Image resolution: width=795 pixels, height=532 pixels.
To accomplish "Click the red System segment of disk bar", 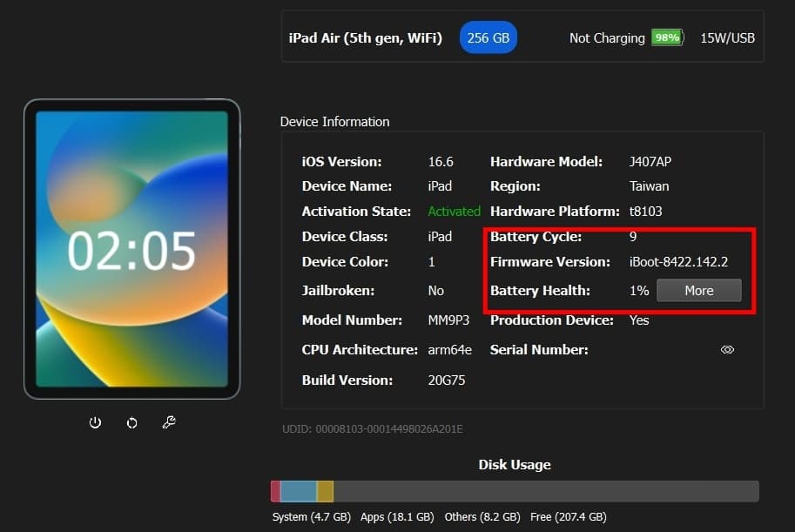I will (275, 491).
